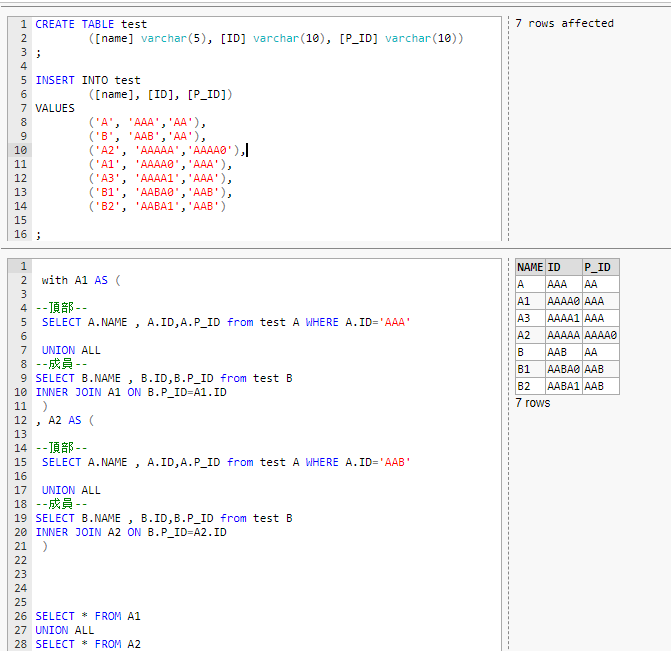671x651 pixels.
Task: Click the 'with A1 AS (' line in the query editor
Action: point(81,280)
